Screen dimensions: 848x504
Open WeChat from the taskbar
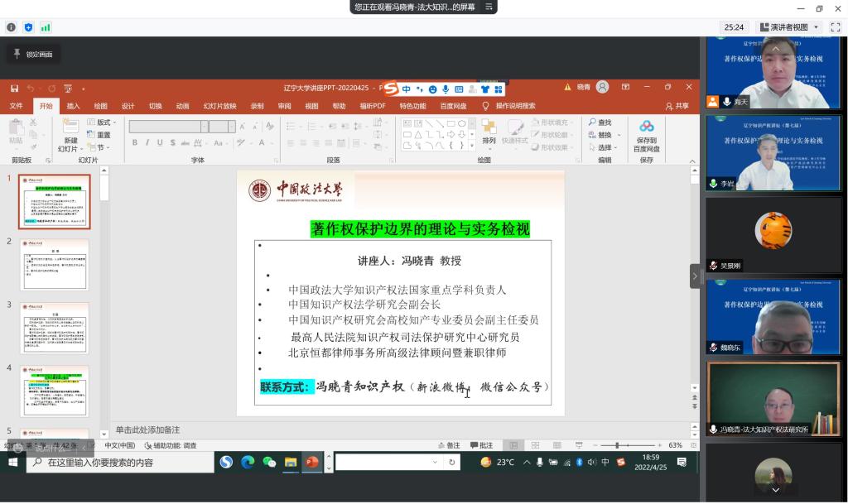coord(269,462)
